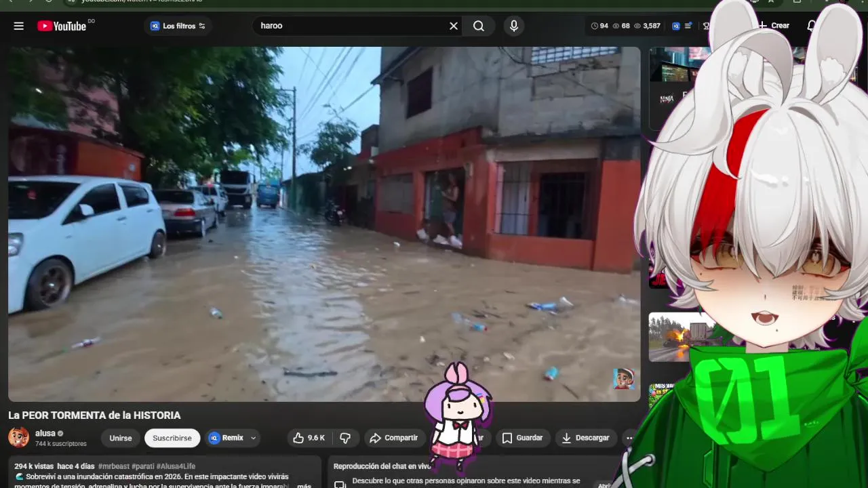
Task: Open the more actions ellipsis
Action: pyautogui.click(x=629, y=438)
